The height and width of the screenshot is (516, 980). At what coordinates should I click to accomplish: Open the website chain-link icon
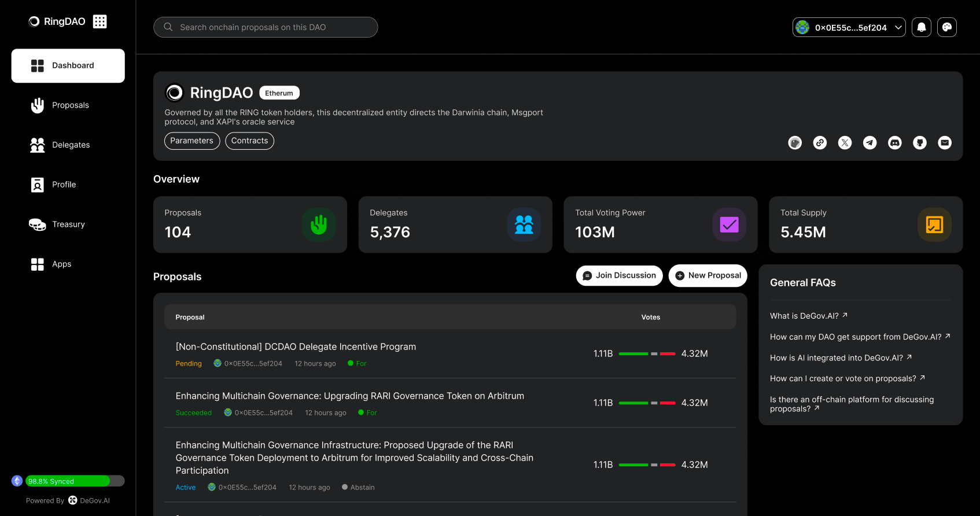(820, 143)
